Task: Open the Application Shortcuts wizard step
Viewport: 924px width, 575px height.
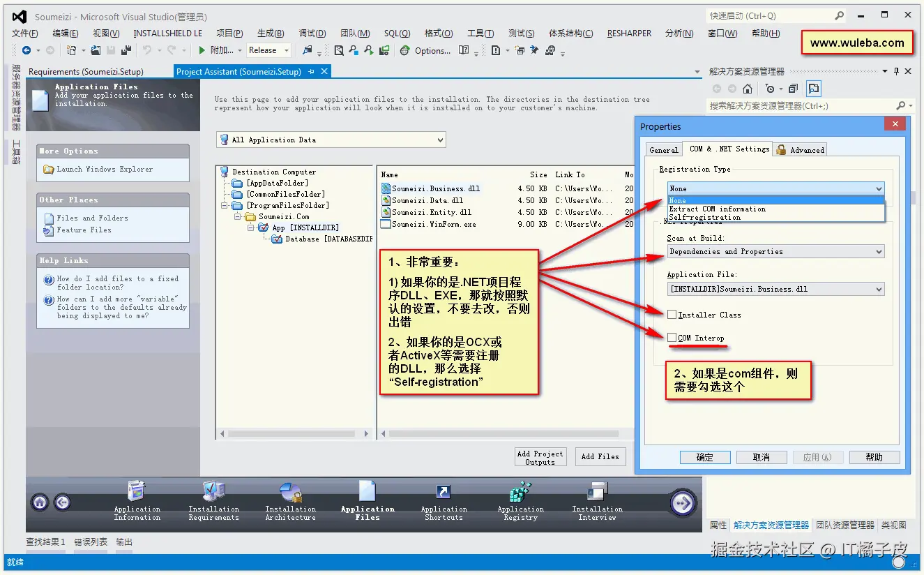Action: coord(443,502)
